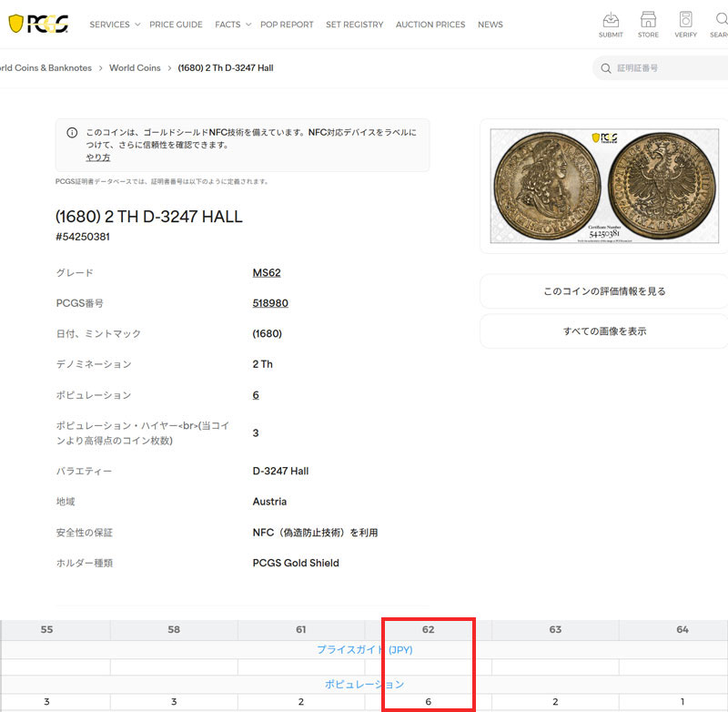Click the PCGS logo

pos(38,24)
